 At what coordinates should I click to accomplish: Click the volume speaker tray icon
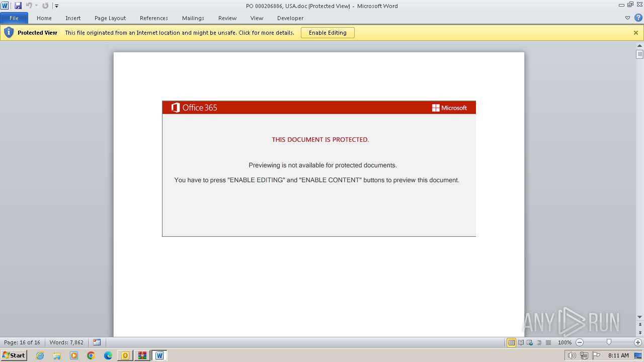[572, 355]
